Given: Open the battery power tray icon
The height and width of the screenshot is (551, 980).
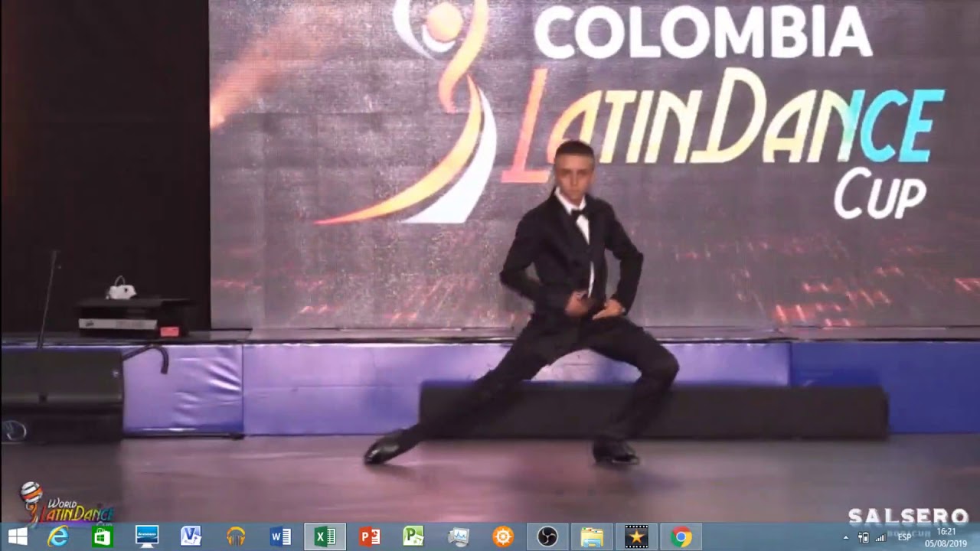Looking at the screenshot, I should point(864,537).
